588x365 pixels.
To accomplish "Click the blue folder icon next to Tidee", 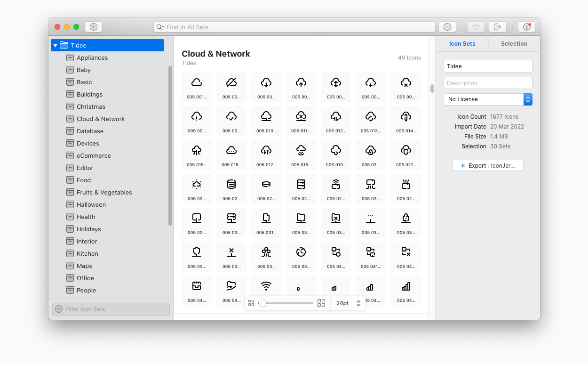I will point(64,45).
